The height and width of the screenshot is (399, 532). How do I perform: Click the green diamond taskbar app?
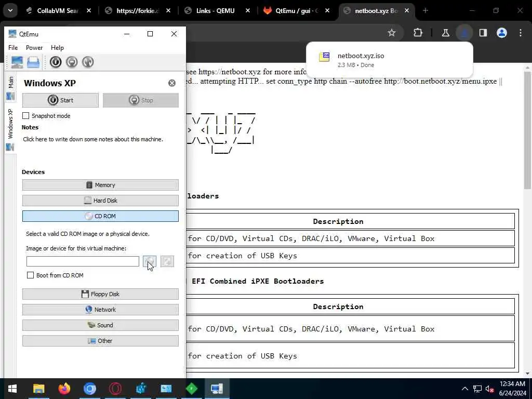click(x=192, y=389)
